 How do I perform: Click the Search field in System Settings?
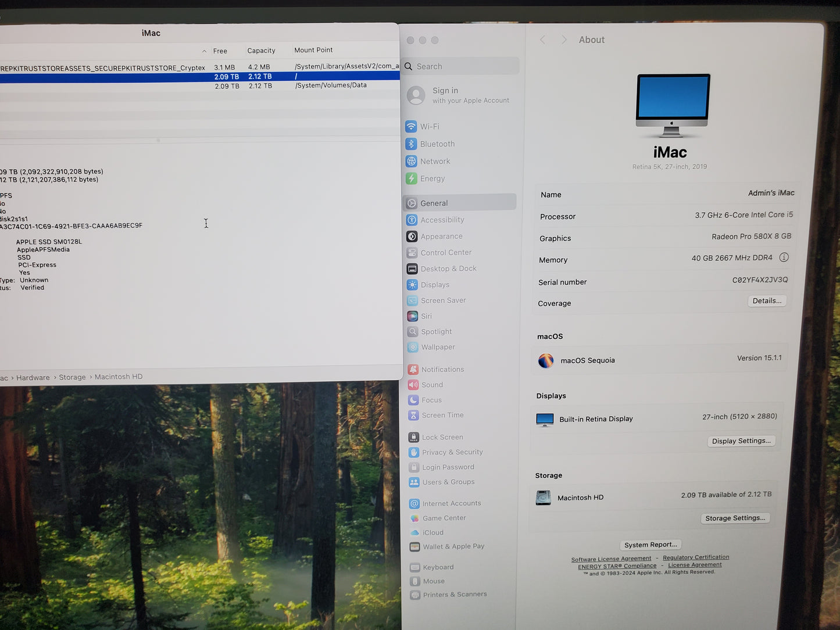coord(461,66)
